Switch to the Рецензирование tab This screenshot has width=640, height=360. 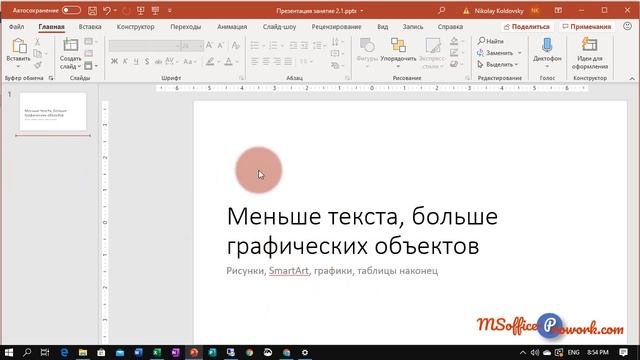tap(336, 27)
